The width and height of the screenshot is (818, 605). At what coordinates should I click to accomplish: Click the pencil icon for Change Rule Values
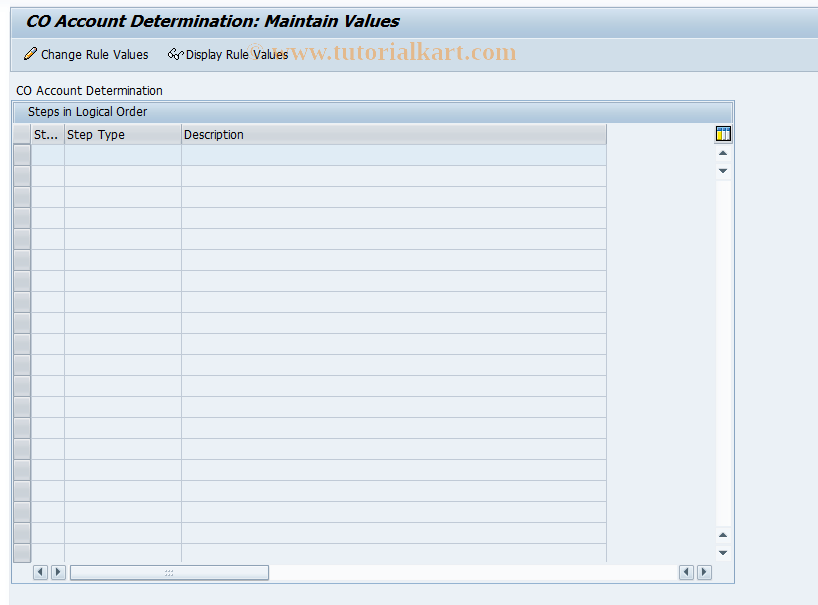(x=29, y=55)
